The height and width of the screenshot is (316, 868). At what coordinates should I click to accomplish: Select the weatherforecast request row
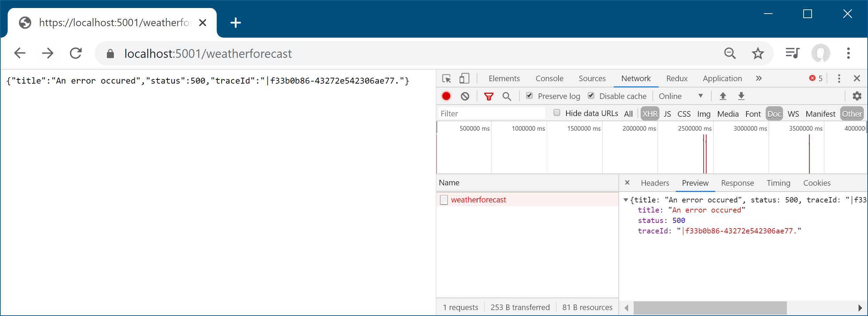(527, 200)
